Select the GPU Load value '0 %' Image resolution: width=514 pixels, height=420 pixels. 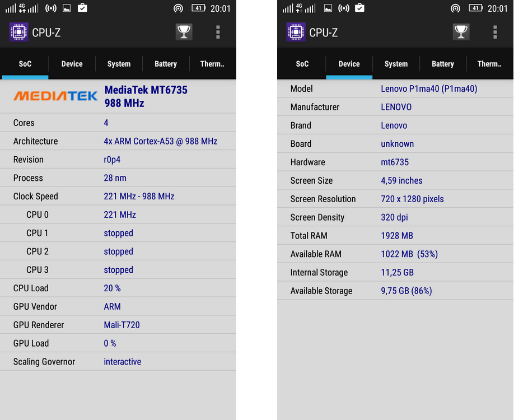click(x=110, y=343)
